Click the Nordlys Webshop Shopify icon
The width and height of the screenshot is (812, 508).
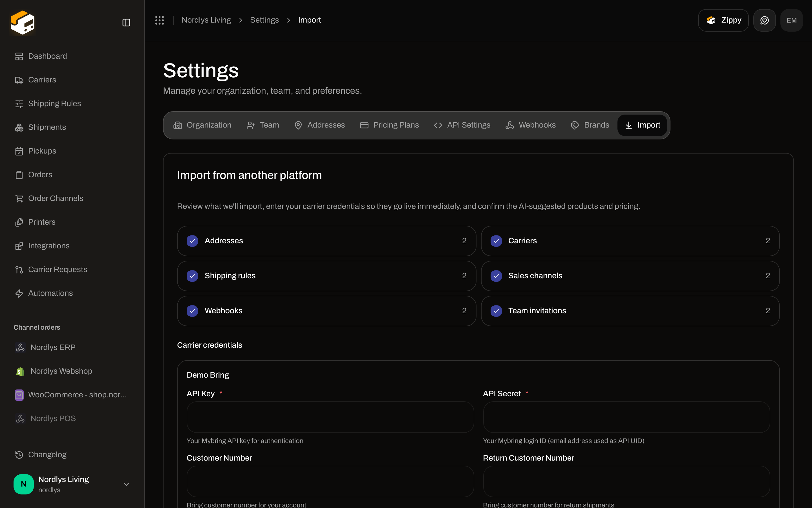20,371
